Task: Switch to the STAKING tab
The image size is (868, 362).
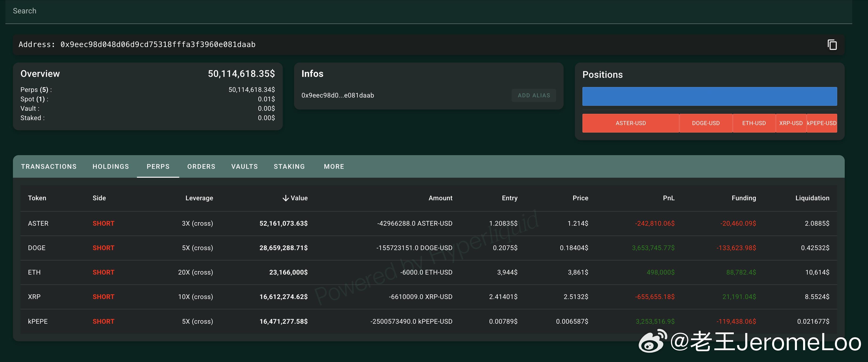Action: 289,166
